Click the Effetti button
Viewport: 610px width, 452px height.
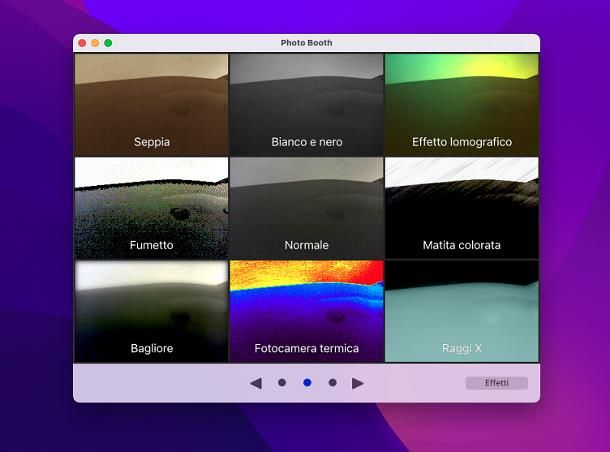497,383
